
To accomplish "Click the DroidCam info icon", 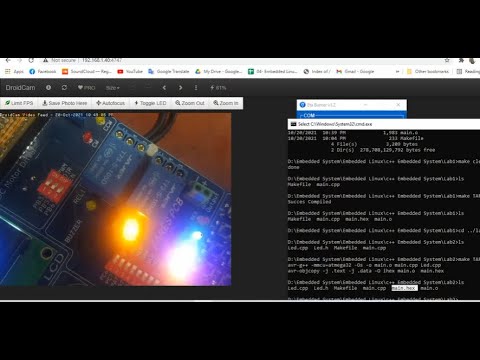I will click(48, 88).
